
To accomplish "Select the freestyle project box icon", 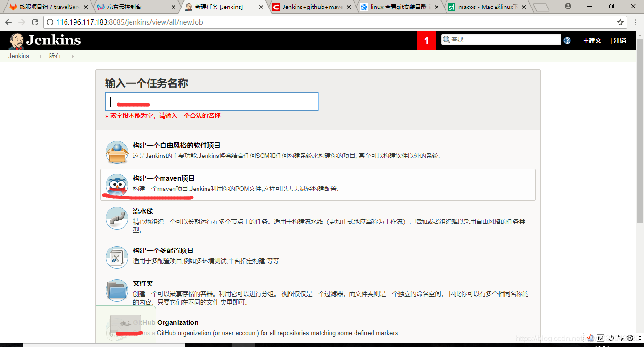I will [x=117, y=152].
